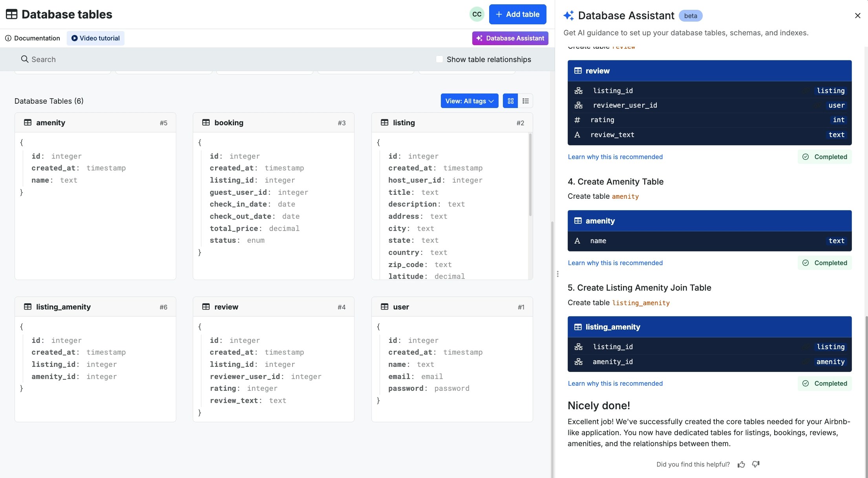The width and height of the screenshot is (868, 478).
Task: Open the Documentation tab
Action: point(33,38)
